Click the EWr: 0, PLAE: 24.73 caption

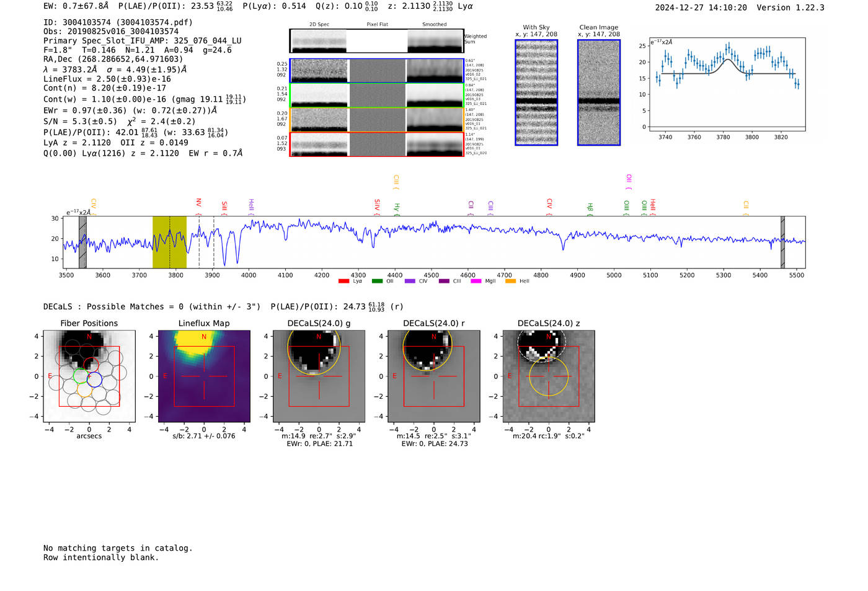434,444
